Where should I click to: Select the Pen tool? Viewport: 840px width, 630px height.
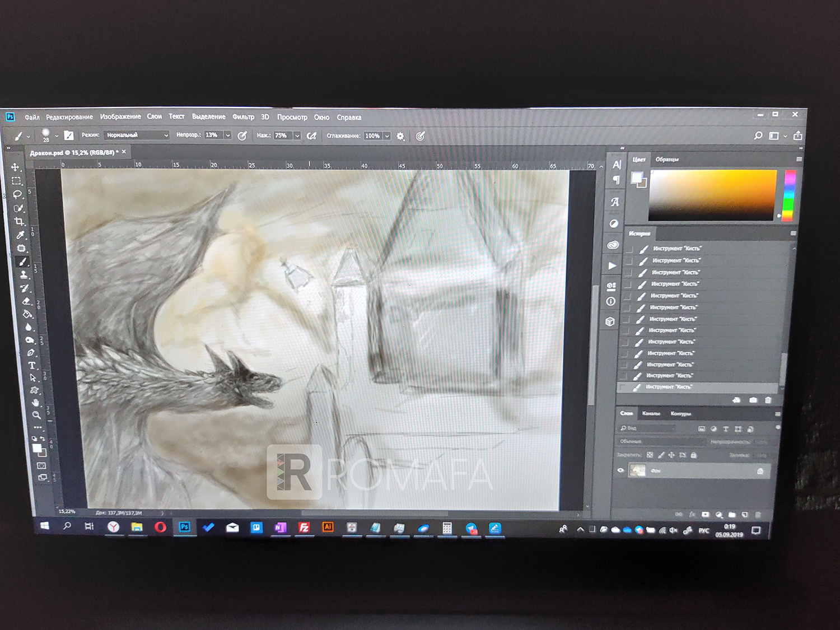[x=31, y=353]
